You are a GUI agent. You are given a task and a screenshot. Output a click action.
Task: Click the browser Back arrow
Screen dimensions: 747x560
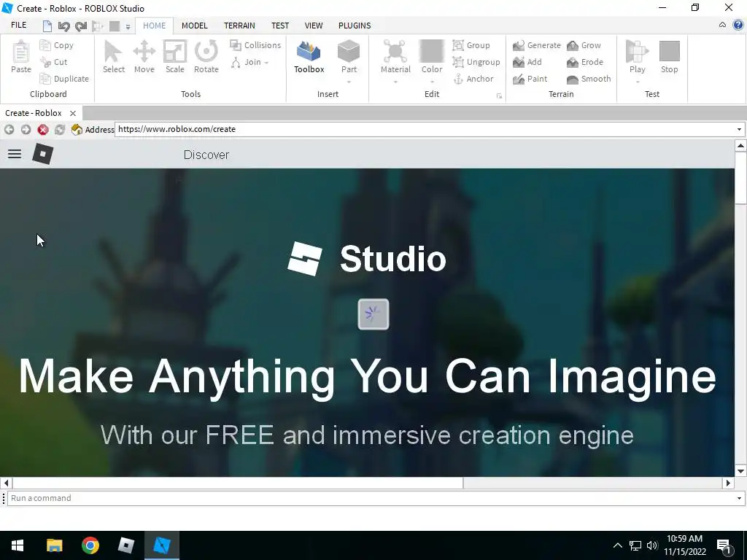pos(9,130)
